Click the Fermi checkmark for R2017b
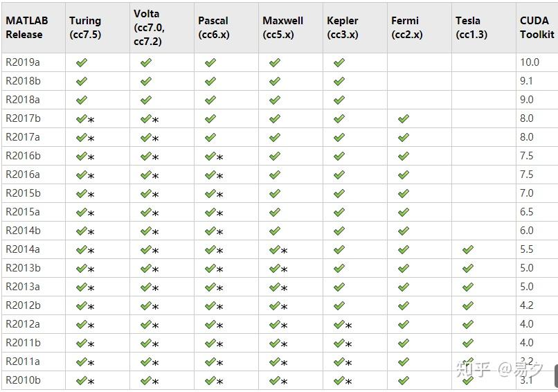The height and width of the screenshot is (392, 558). [x=404, y=118]
